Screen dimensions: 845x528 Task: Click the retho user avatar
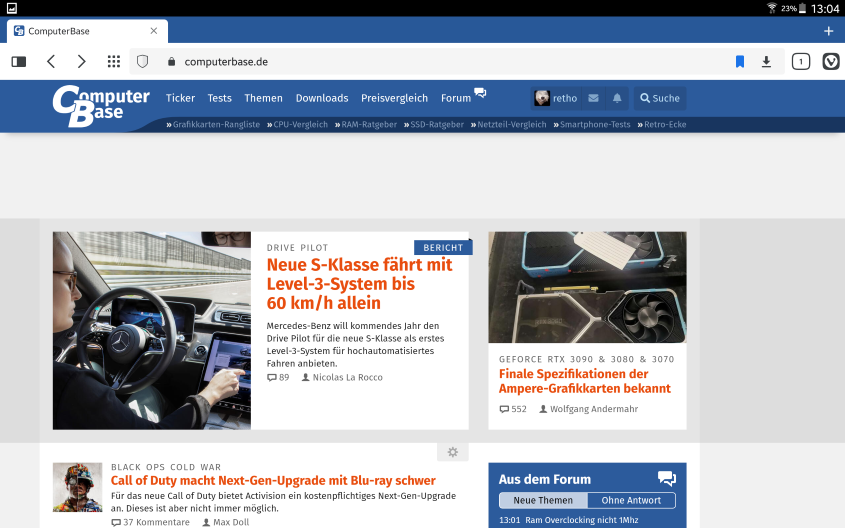pyautogui.click(x=542, y=98)
